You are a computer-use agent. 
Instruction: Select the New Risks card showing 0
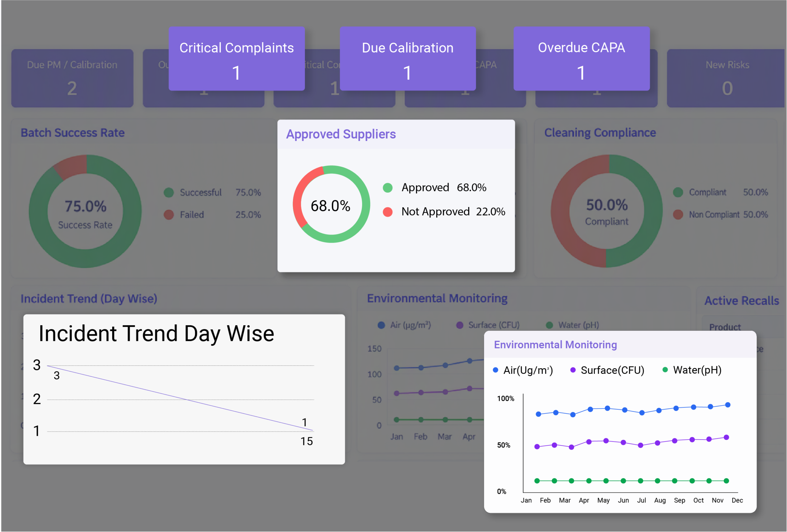[727, 78]
